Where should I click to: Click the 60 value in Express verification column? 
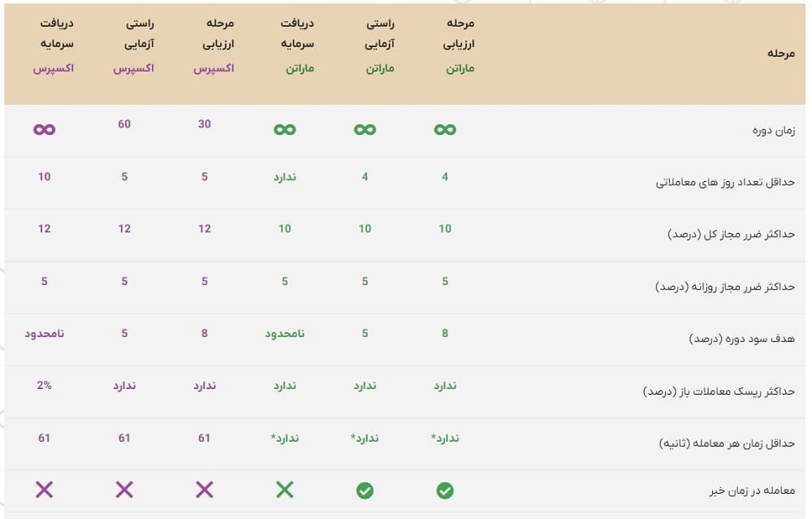(x=124, y=124)
